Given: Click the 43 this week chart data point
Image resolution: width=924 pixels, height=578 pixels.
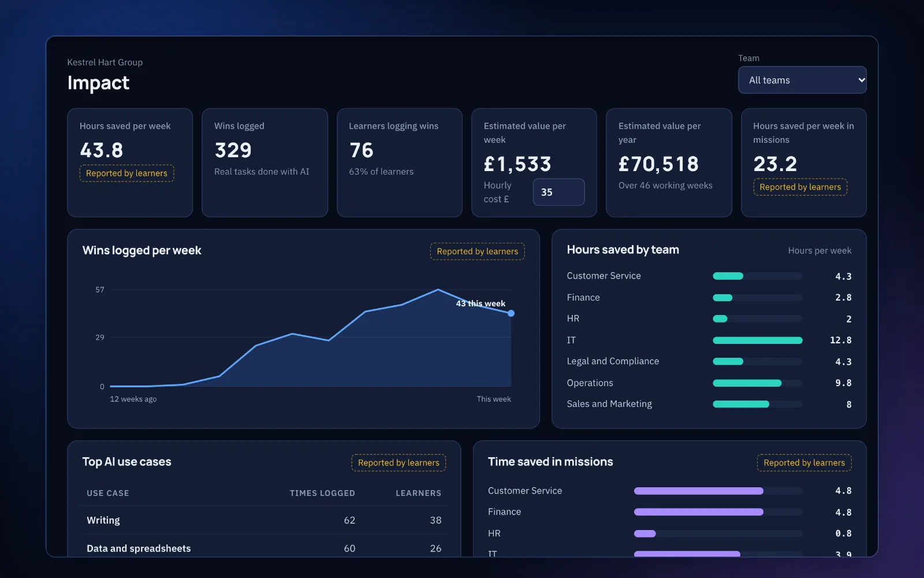Looking at the screenshot, I should (x=511, y=313).
